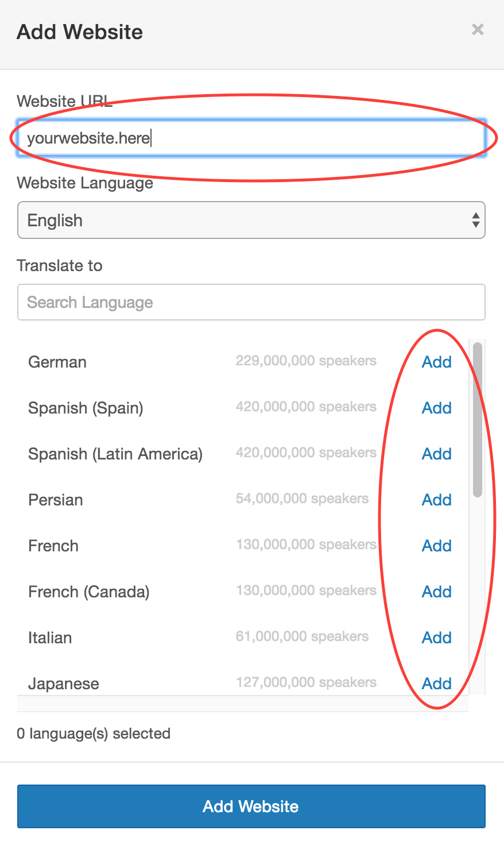504x842 pixels.
Task: Click the up-down arrows on the language selector
Action: [475, 220]
